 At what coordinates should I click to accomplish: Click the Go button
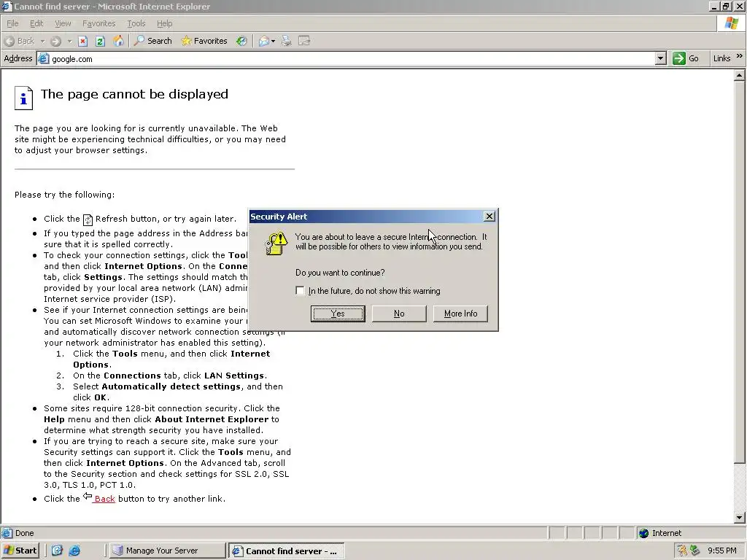tap(686, 58)
